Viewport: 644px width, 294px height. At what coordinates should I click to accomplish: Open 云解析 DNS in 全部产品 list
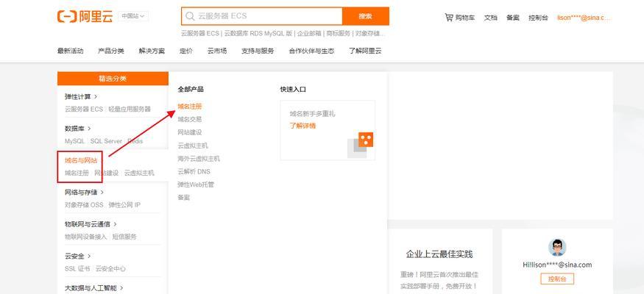tap(194, 172)
